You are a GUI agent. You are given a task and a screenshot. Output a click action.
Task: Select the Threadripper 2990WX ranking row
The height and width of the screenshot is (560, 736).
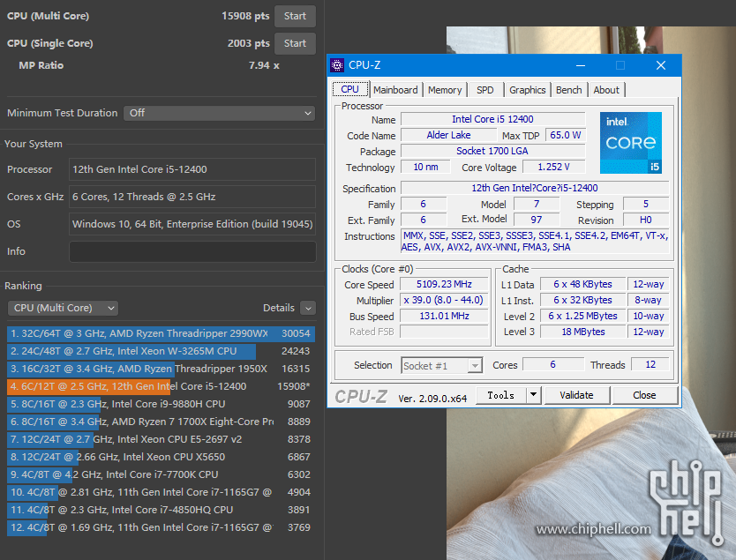click(x=161, y=333)
